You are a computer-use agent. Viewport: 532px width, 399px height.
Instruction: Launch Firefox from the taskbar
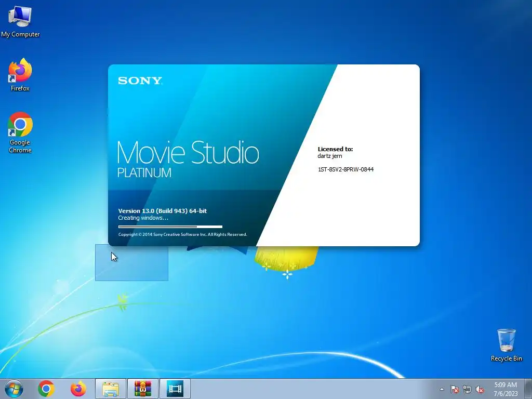click(x=78, y=389)
